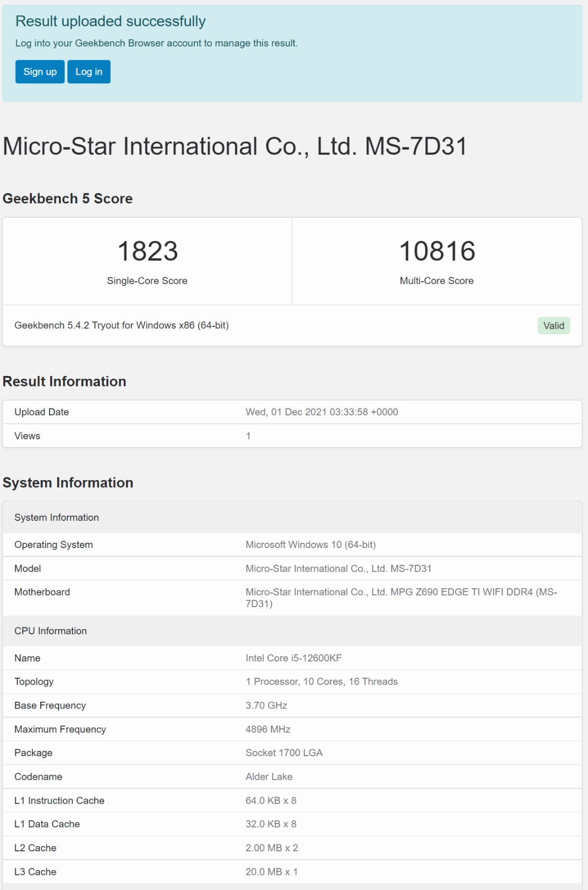This screenshot has width=588, height=890.
Task: Click System Information table header row
Action: click(x=292, y=518)
